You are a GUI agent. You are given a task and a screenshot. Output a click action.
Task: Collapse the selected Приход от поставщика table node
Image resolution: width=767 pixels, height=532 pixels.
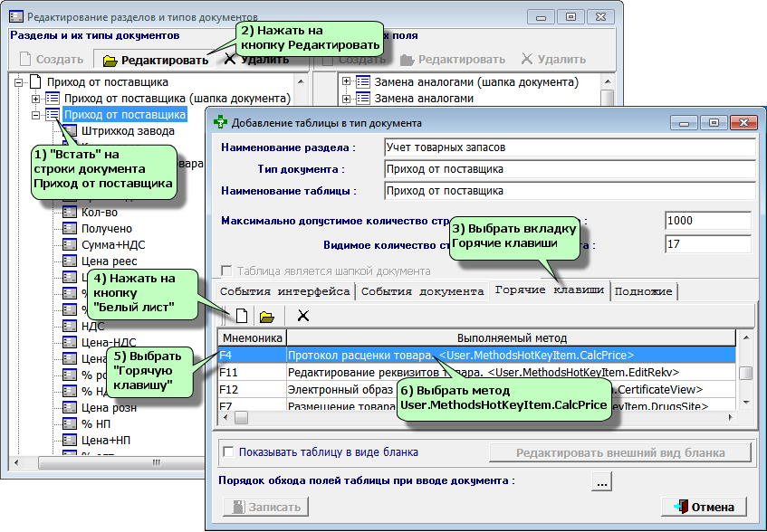pyautogui.click(x=35, y=115)
